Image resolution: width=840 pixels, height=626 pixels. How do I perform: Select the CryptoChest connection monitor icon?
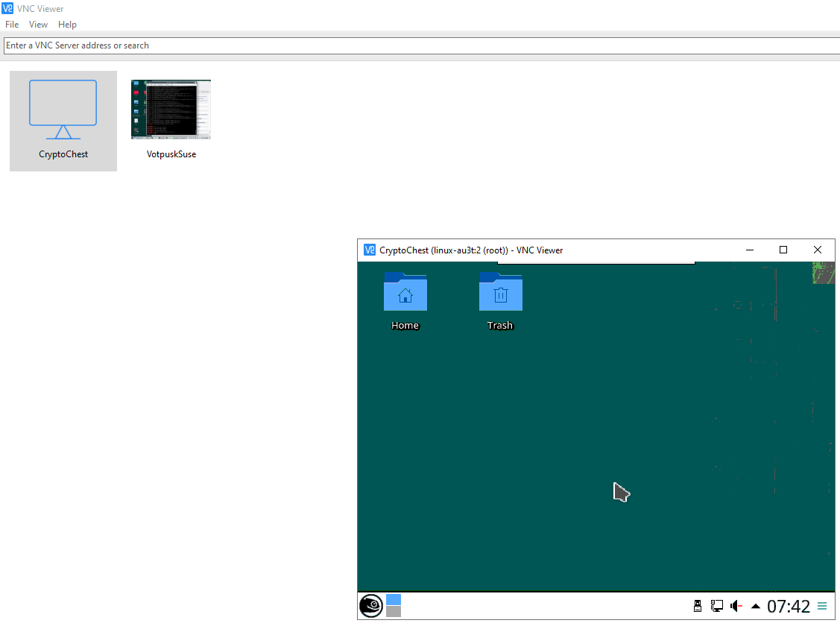pos(63,110)
